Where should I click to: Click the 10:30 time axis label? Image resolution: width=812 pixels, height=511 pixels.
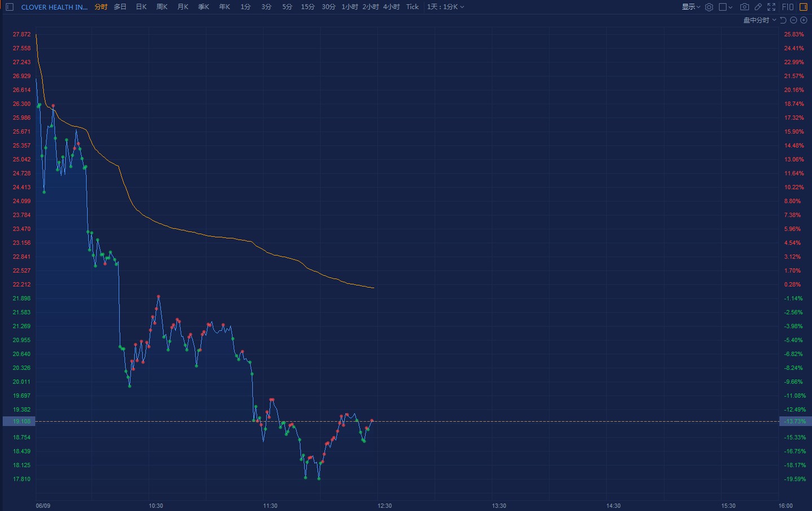156,505
